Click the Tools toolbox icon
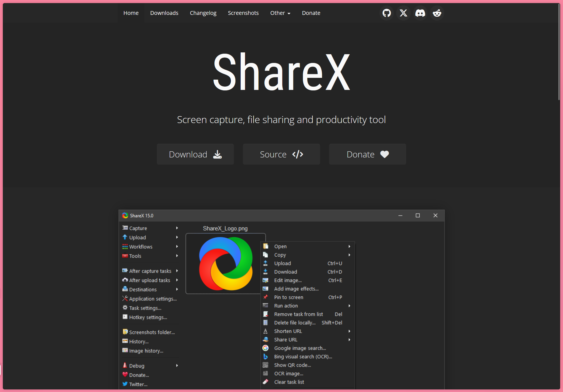This screenshot has width=563, height=392. [x=125, y=256]
